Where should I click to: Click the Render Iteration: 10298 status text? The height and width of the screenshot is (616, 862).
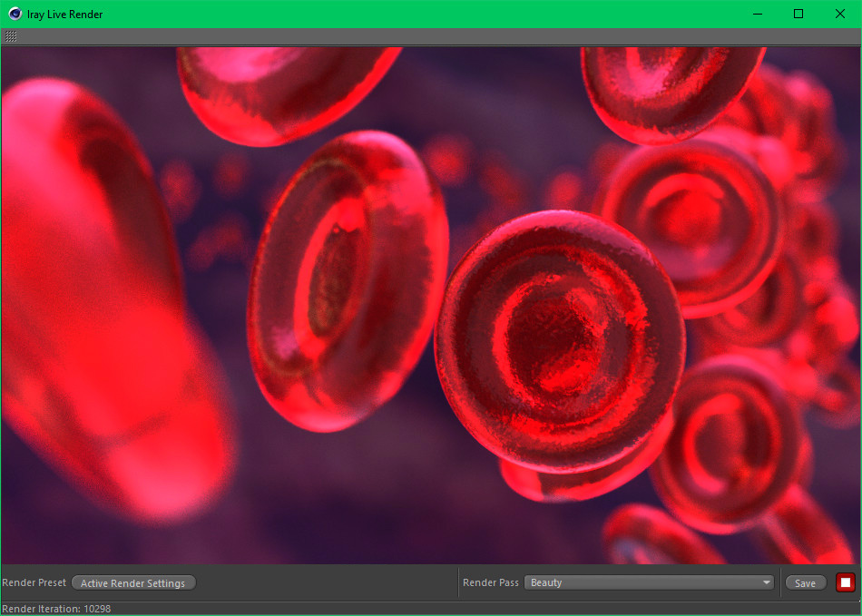56,609
